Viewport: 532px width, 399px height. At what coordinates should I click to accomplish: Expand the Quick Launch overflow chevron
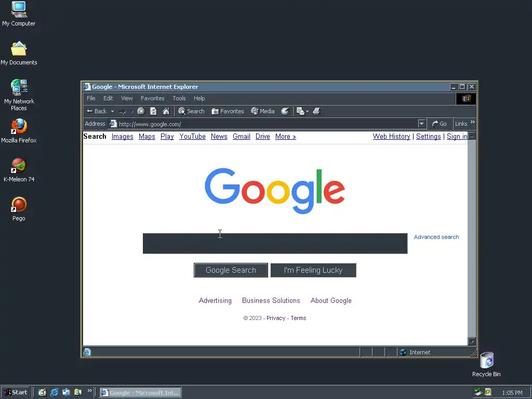(x=89, y=391)
